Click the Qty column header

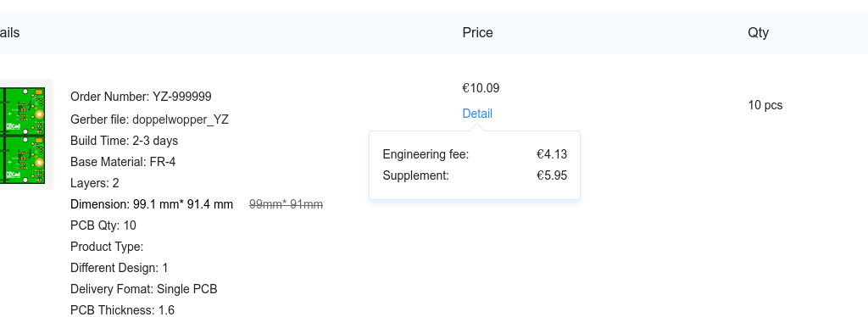[x=758, y=33]
